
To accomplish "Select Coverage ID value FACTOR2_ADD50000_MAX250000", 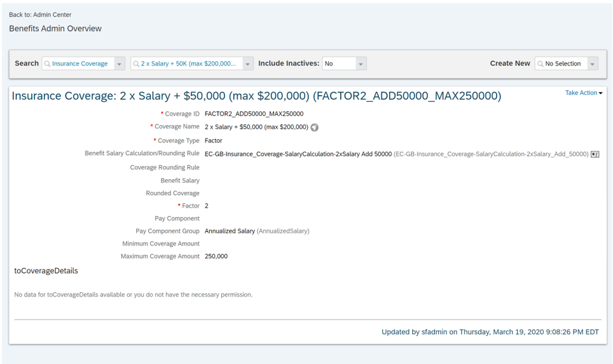I will click(x=254, y=114).
